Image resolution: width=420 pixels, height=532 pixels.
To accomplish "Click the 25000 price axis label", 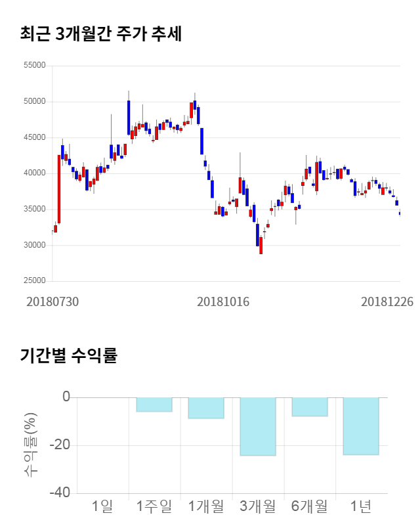I will [33, 281].
